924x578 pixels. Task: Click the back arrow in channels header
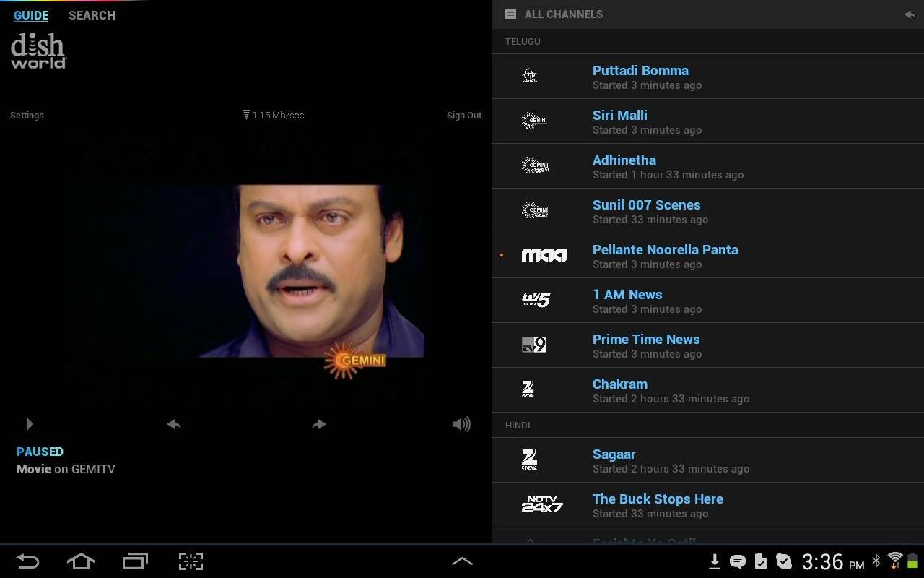909,14
